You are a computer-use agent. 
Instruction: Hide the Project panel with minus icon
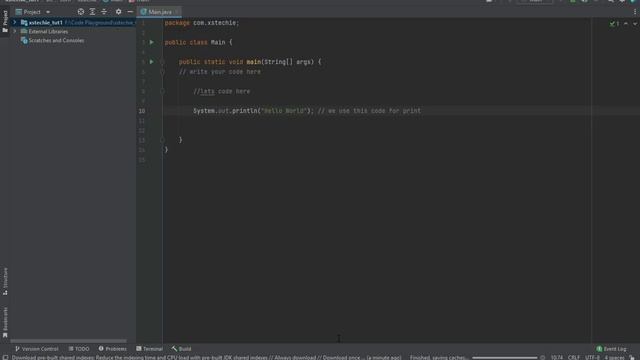pos(130,12)
